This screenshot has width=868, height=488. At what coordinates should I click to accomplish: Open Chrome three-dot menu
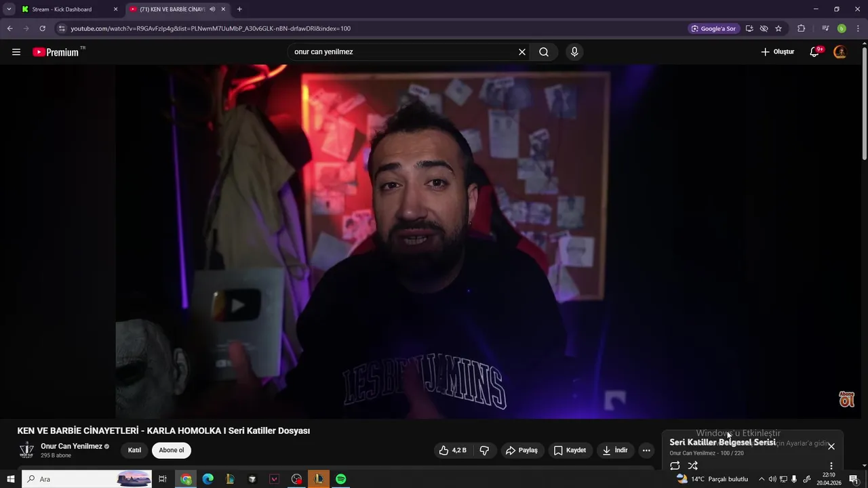pyautogui.click(x=858, y=28)
